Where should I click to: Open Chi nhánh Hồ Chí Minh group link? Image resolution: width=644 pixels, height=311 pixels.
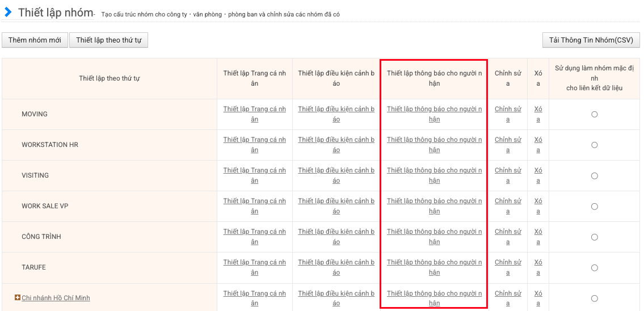(x=56, y=298)
